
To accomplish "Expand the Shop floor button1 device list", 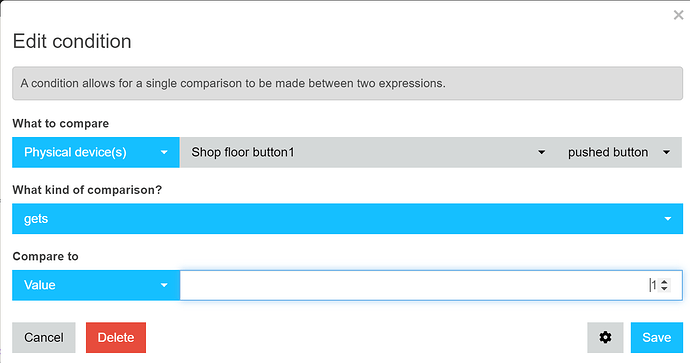I will pyautogui.click(x=368, y=152).
